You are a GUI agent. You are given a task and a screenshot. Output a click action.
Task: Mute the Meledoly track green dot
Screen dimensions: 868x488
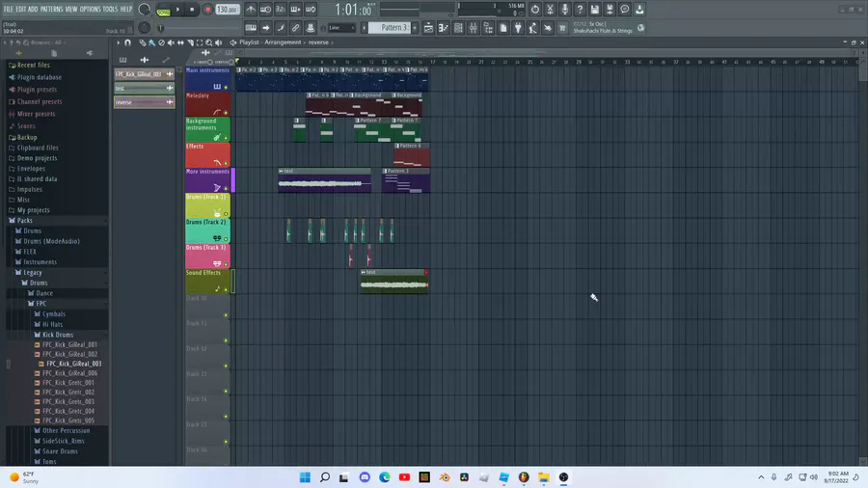point(226,113)
